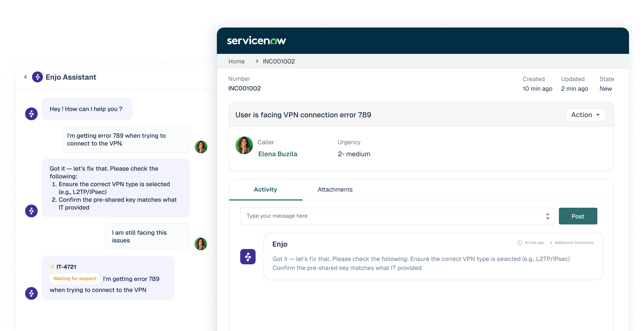Open the Action dropdown on the incident
644x331 pixels.
click(586, 115)
